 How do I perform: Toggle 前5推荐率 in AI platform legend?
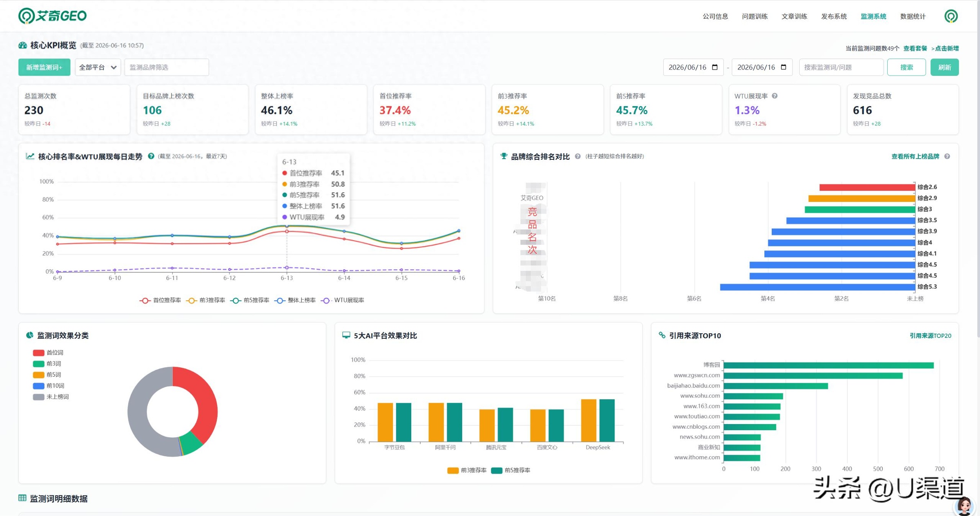click(x=510, y=470)
